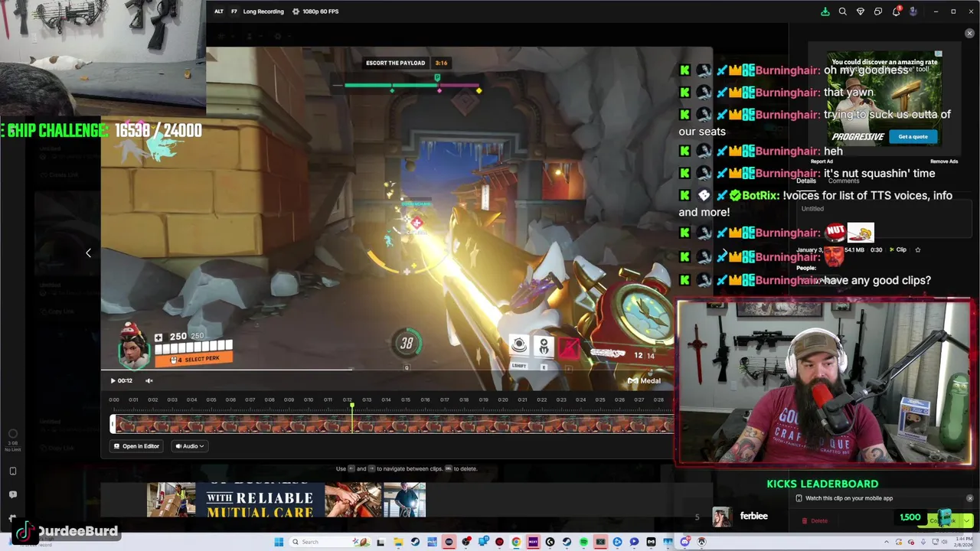Click the green download update icon

[825, 11]
